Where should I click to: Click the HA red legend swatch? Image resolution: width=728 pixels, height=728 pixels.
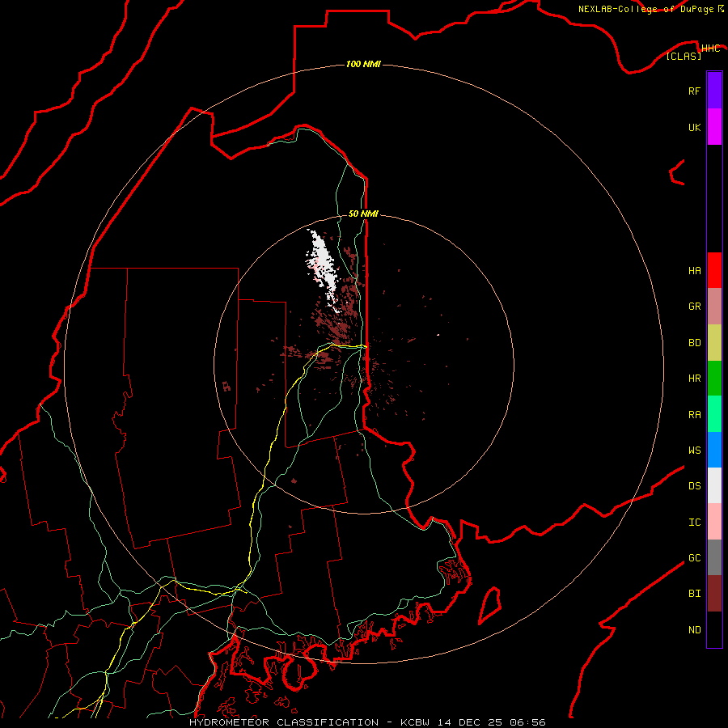click(x=714, y=270)
